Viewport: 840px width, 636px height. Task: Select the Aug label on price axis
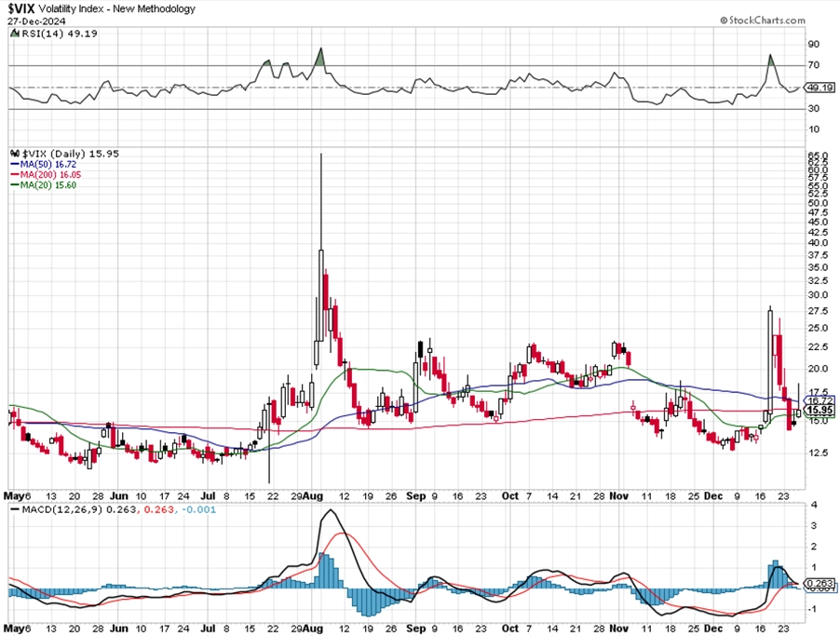tap(313, 496)
